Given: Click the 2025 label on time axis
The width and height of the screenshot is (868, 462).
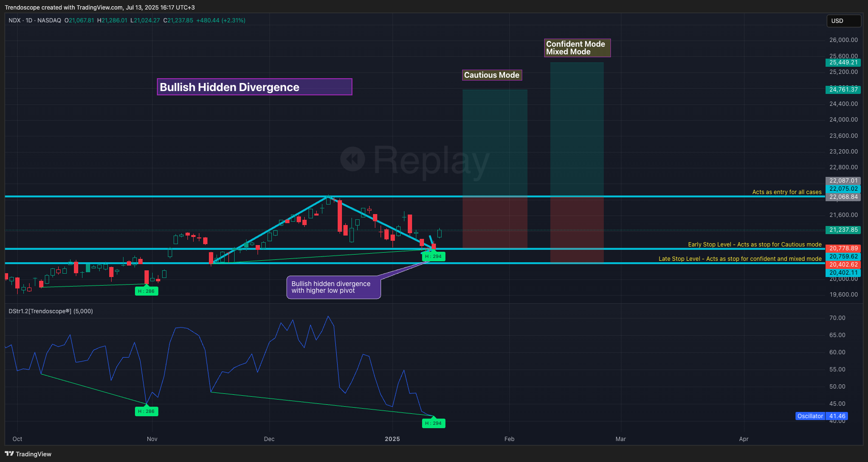Looking at the screenshot, I should (x=393, y=439).
